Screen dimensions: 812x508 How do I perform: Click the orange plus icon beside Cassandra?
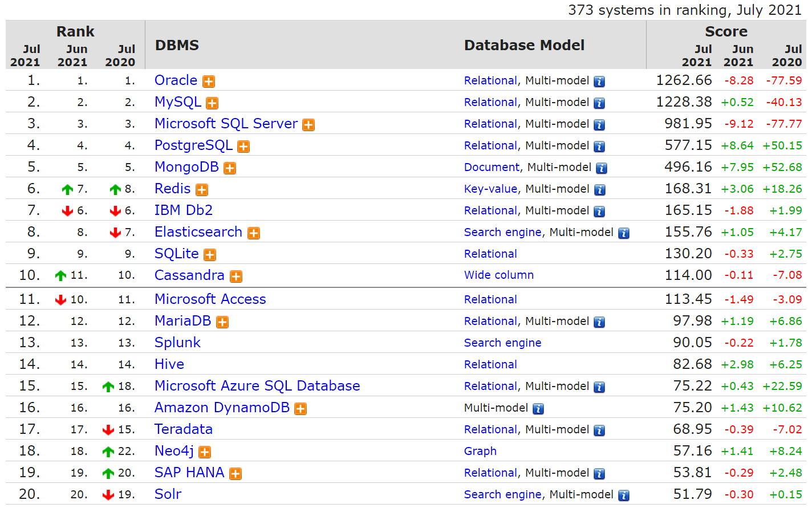(x=236, y=277)
